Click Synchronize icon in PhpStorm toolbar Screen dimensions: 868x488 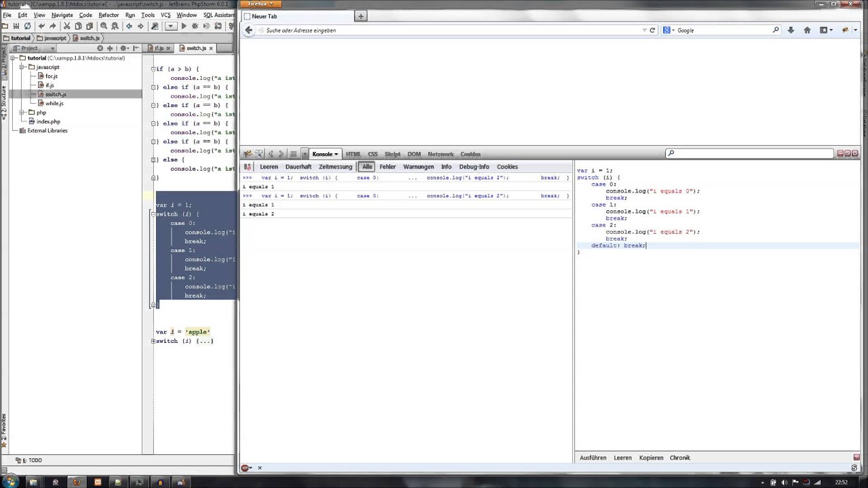[27, 26]
